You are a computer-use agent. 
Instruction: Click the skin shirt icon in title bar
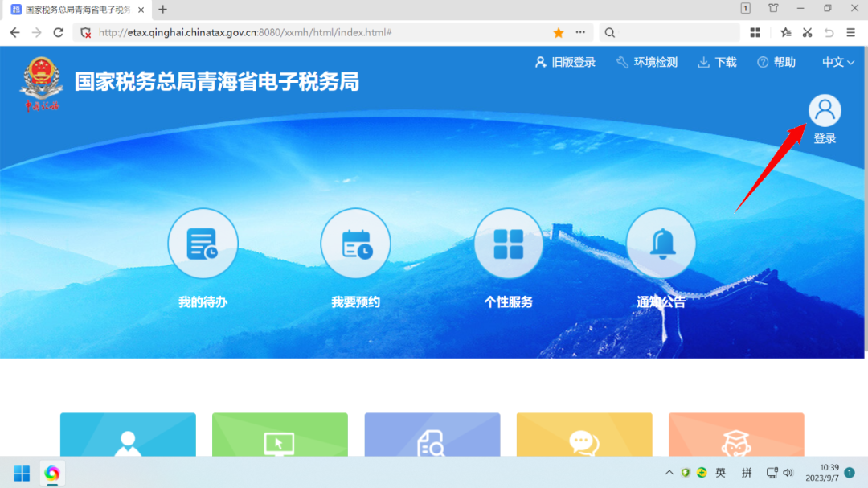click(773, 8)
